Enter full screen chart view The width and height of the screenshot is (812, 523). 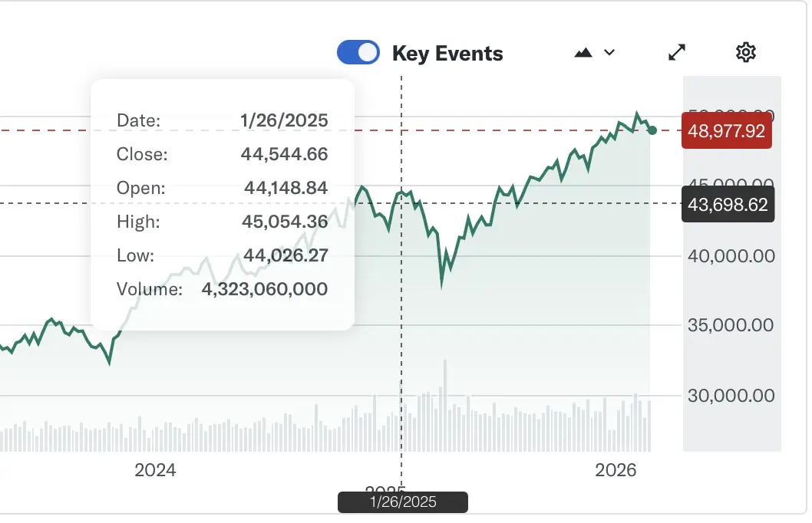click(676, 52)
